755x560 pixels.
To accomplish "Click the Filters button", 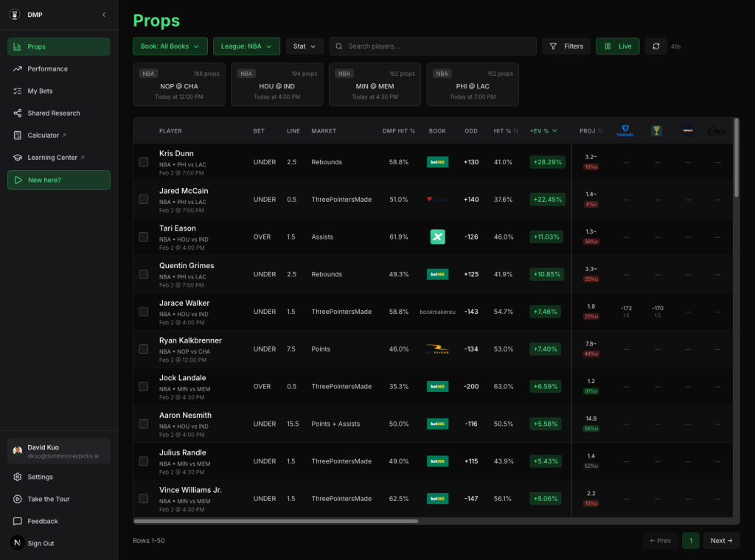I will coord(566,46).
